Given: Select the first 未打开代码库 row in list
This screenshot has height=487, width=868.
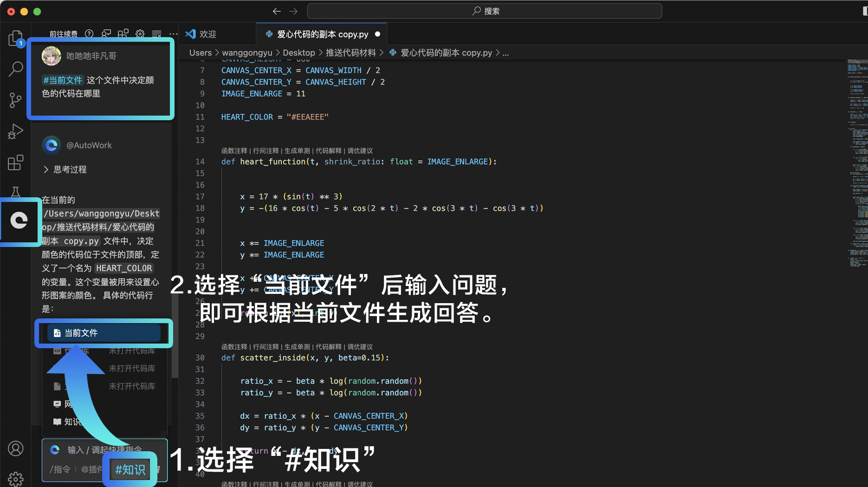Looking at the screenshot, I should coord(104,351).
